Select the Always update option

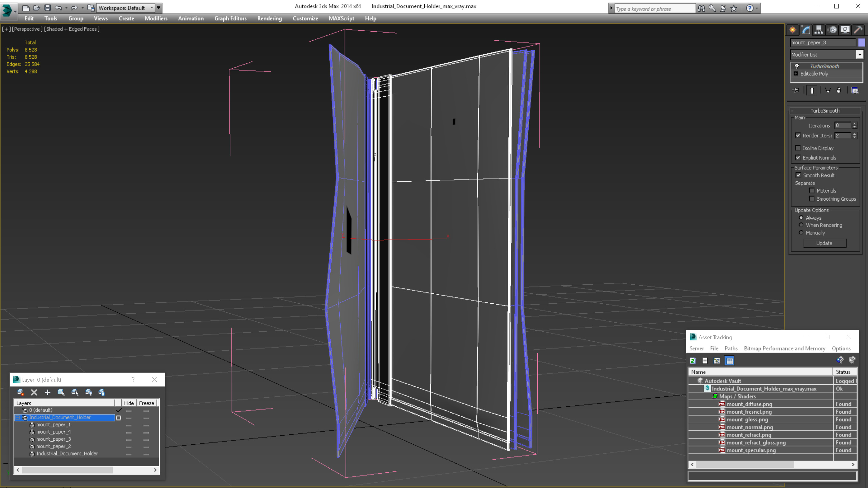801,217
